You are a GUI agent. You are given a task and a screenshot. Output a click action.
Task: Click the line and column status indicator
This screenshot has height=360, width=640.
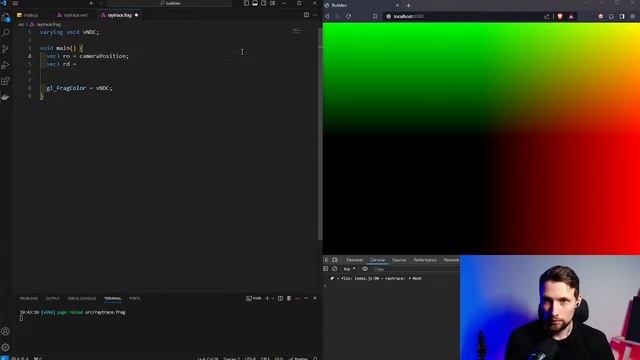pos(208,358)
